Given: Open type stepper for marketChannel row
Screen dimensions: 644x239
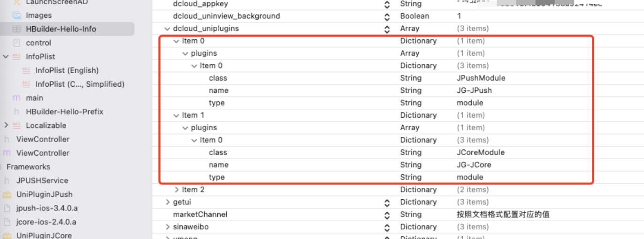Looking at the screenshot, I should pos(387,215).
